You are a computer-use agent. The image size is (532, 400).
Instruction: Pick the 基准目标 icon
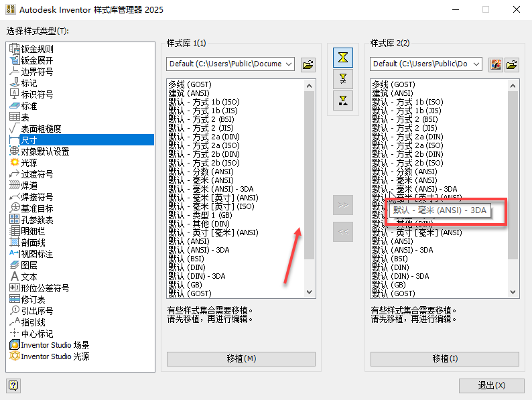pos(14,208)
